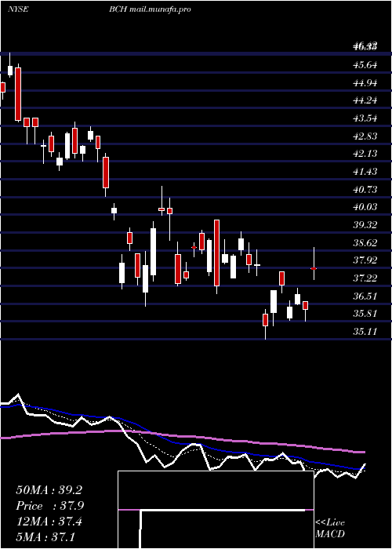Click the BCH mail.munafa.pro title text
This screenshot has width=392, height=549.
(150, 9)
